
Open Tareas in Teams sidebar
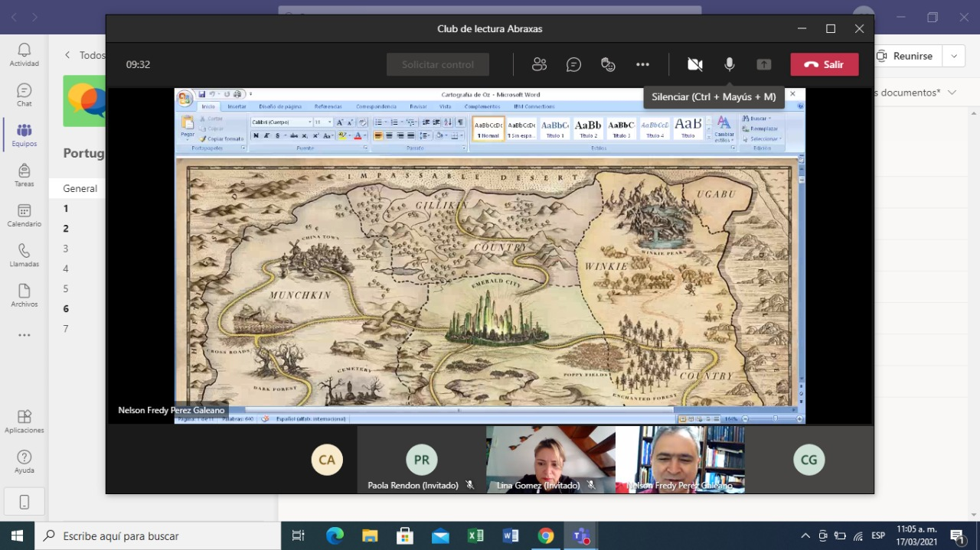(x=24, y=175)
